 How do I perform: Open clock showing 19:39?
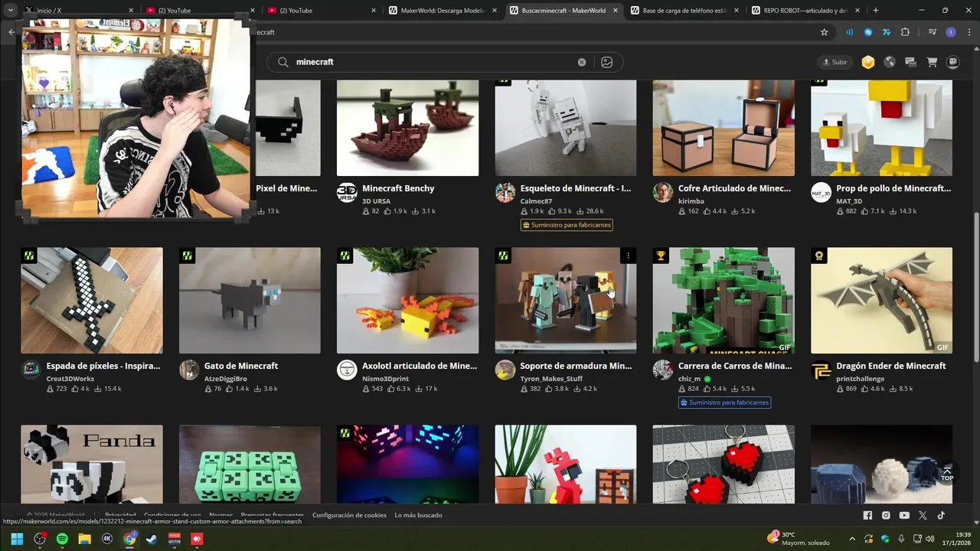[x=956, y=539]
